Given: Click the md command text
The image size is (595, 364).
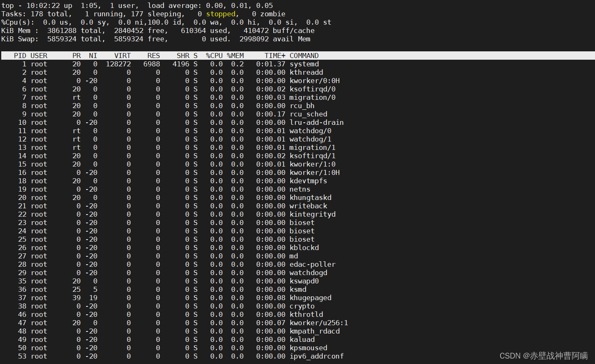Looking at the screenshot, I should pos(294,256).
